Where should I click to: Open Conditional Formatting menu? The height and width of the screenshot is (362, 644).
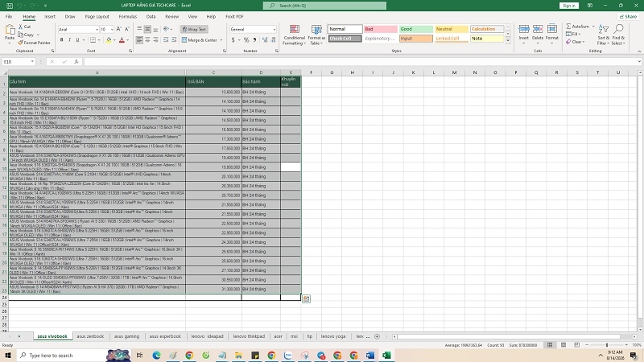[294, 35]
